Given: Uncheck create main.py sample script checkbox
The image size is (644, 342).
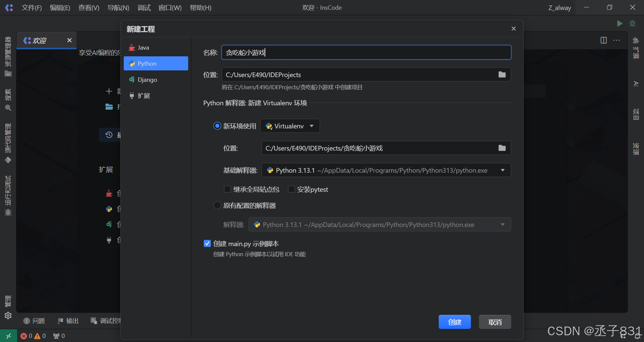Looking at the screenshot, I should (x=207, y=243).
